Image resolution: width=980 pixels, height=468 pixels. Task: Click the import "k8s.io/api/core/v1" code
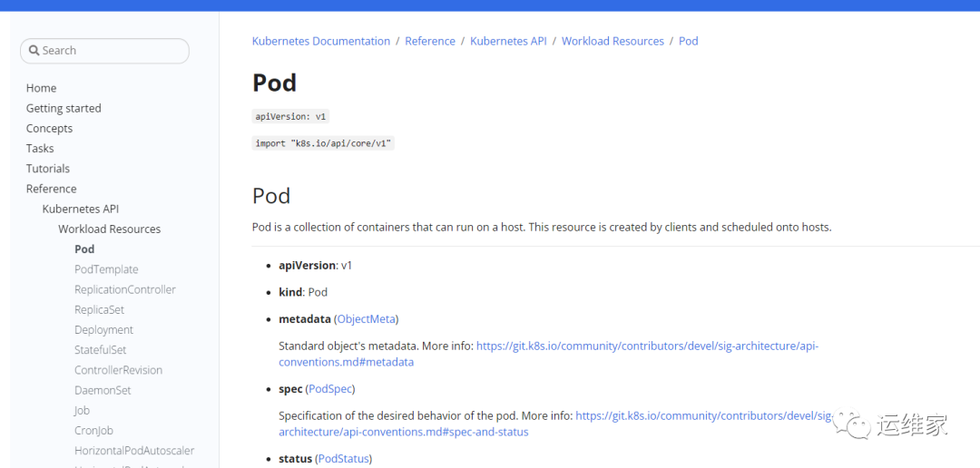[x=323, y=143]
